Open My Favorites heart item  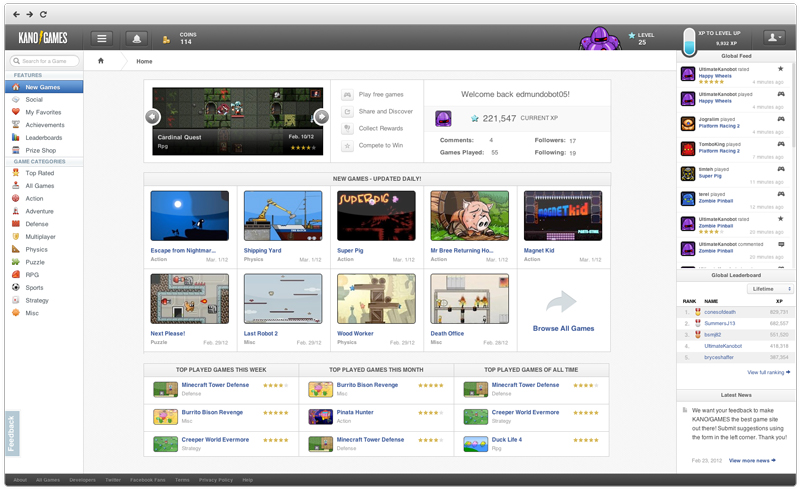[44, 112]
